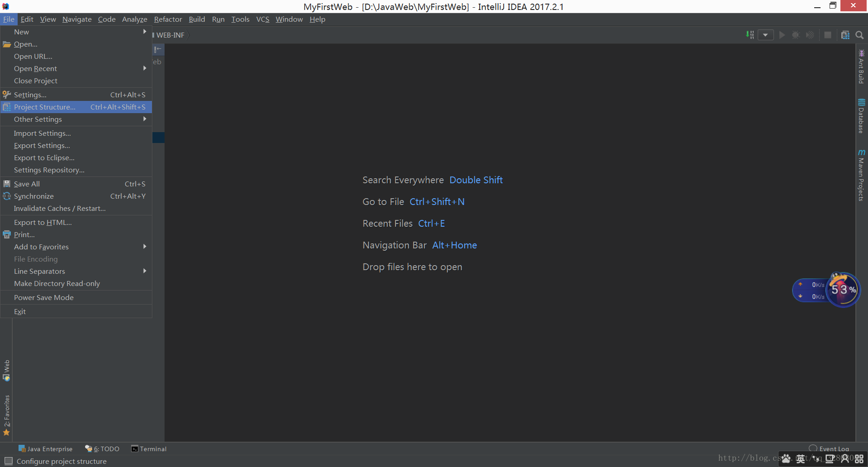Open the View menu
The image size is (868, 467).
coord(48,19)
